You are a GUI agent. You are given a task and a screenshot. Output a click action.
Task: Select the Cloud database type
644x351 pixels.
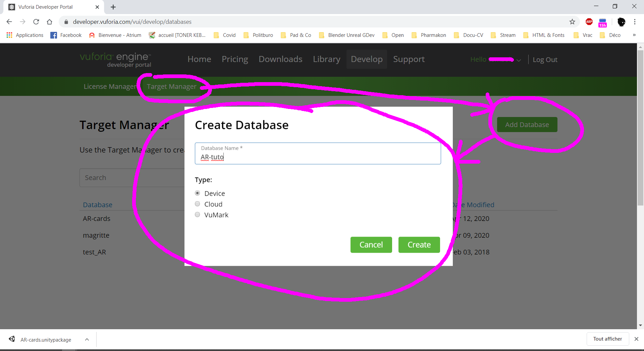click(x=198, y=204)
